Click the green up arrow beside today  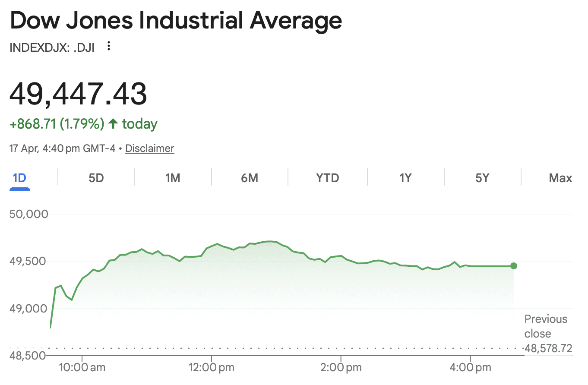pos(113,124)
